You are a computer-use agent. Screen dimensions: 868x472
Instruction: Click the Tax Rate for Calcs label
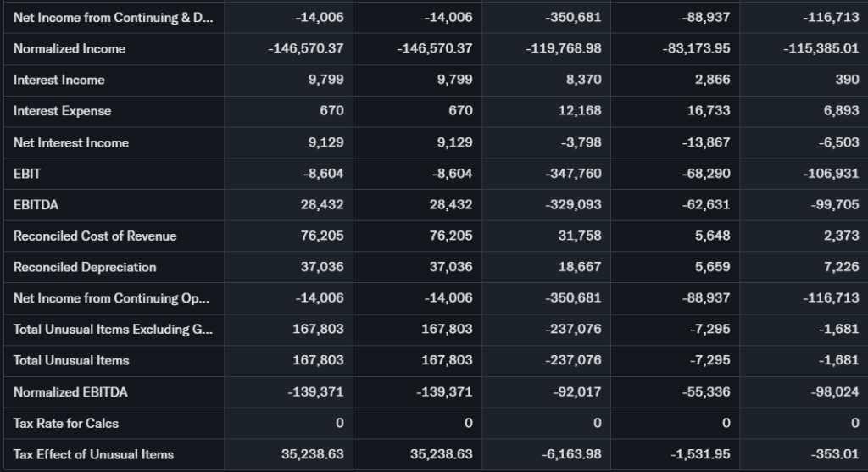(66, 423)
